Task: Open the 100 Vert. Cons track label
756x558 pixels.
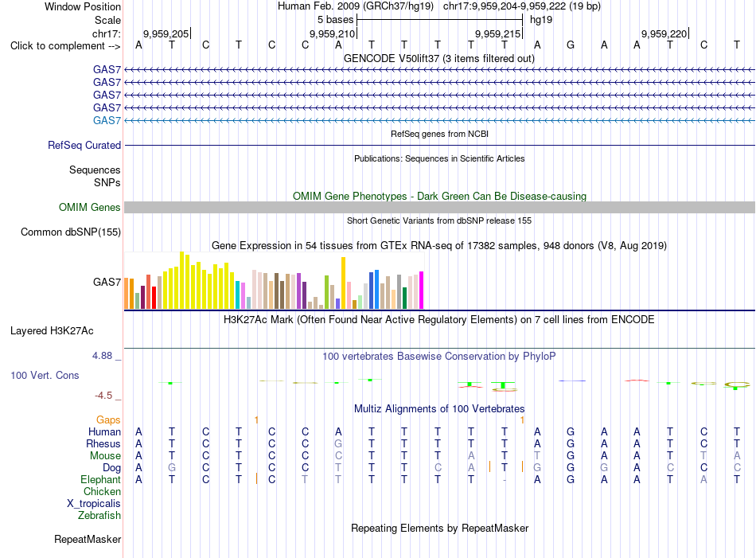Action: (45, 375)
